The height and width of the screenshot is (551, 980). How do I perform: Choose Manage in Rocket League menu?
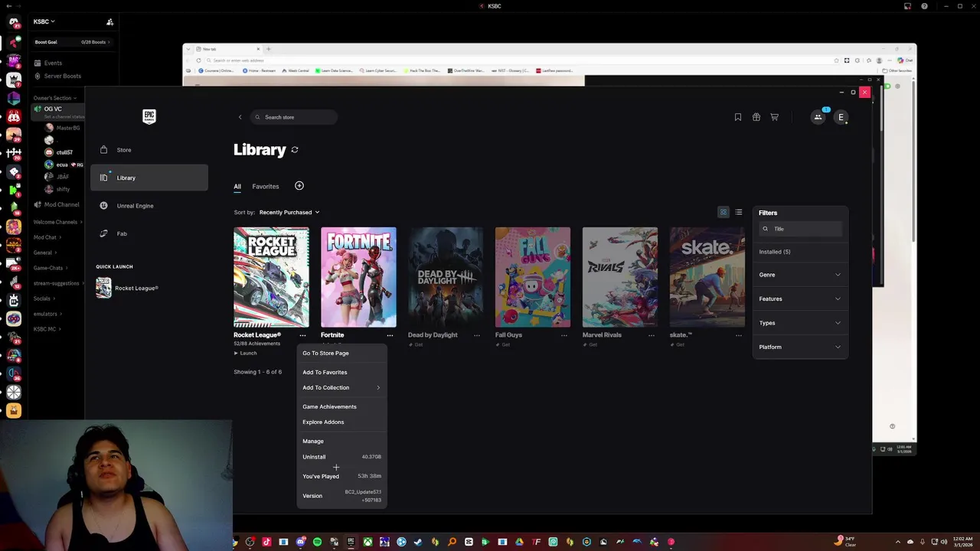pyautogui.click(x=341, y=442)
